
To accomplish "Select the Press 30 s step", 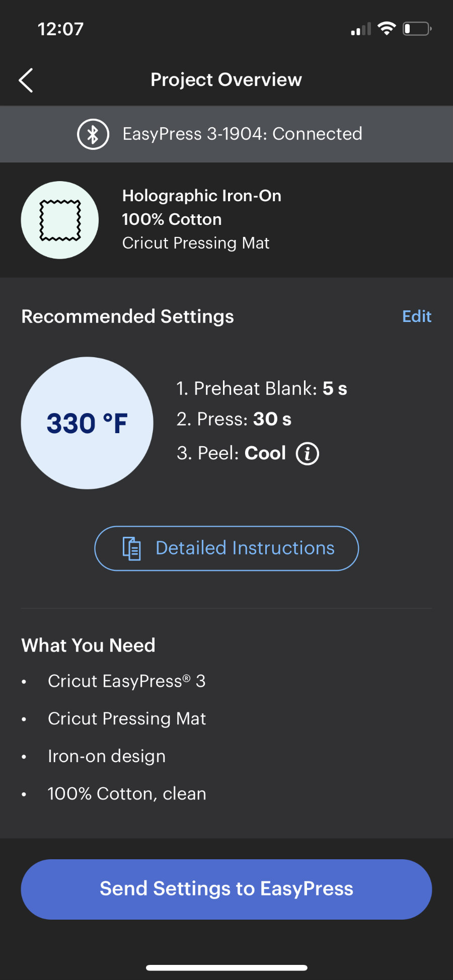I will click(234, 419).
